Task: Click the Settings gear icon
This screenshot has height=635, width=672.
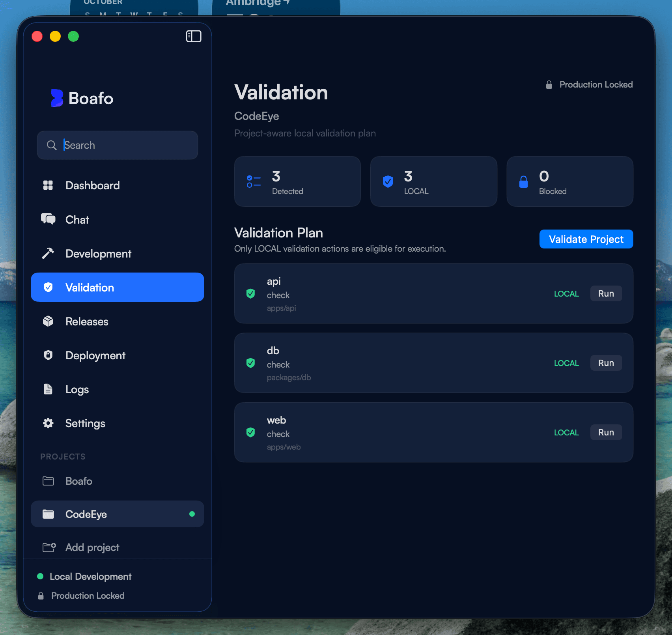Action: tap(48, 423)
